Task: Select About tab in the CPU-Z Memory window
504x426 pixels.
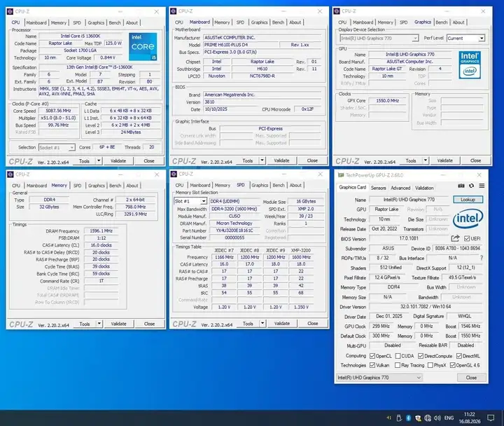Action: coord(132,186)
